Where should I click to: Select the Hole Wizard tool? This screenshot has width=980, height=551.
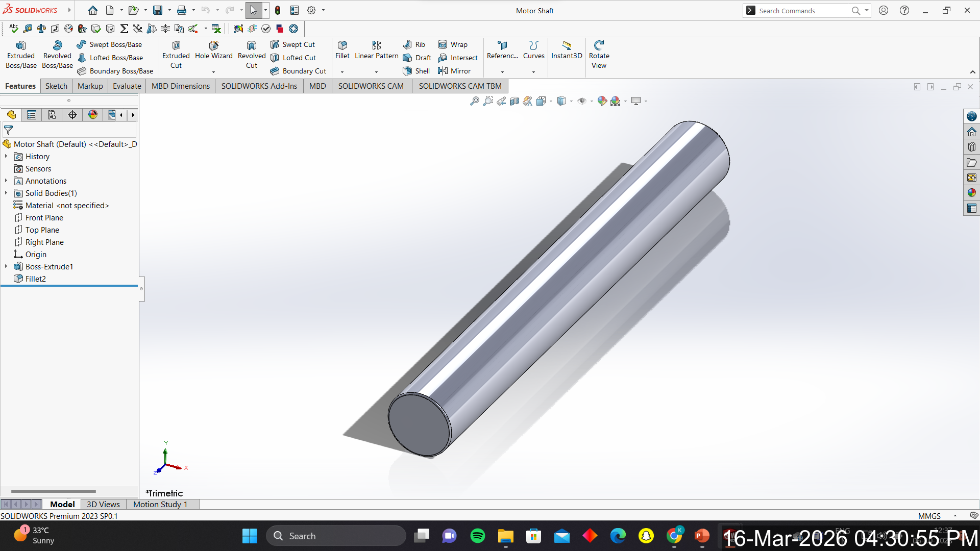pyautogui.click(x=213, y=50)
